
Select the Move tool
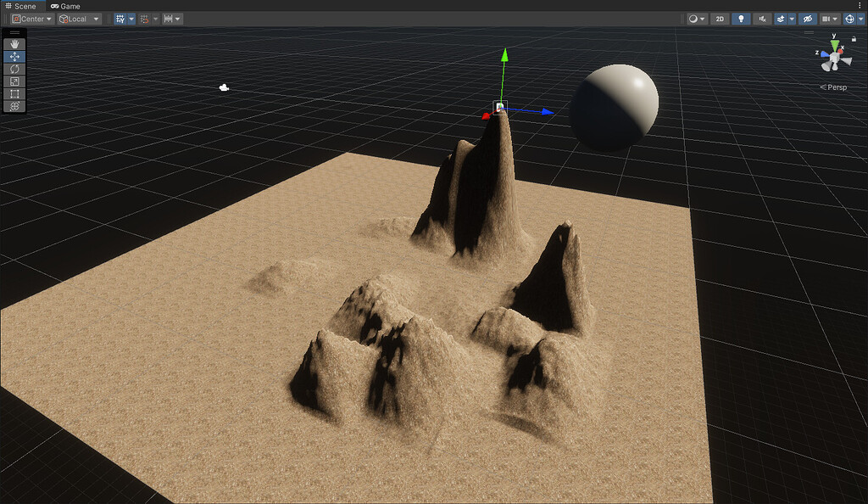14,56
